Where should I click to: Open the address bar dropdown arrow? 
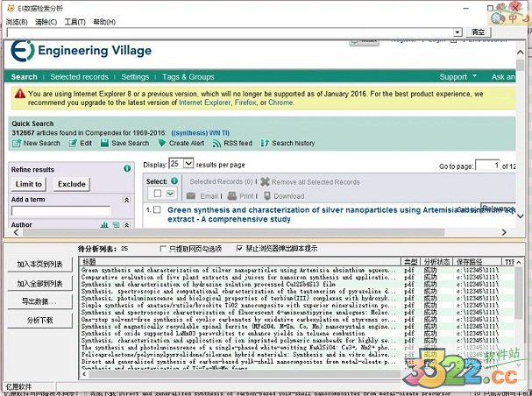458,32
